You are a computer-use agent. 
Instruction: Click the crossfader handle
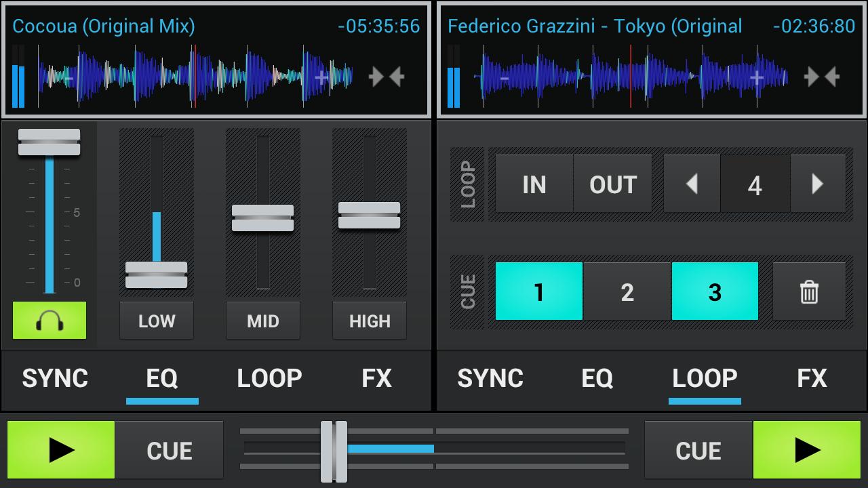(x=334, y=451)
